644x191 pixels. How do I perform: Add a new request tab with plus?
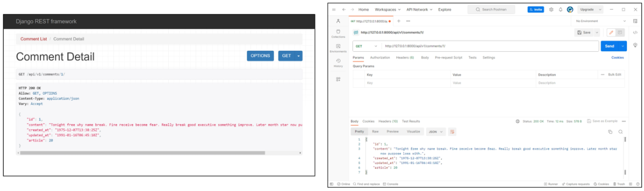[398, 21]
